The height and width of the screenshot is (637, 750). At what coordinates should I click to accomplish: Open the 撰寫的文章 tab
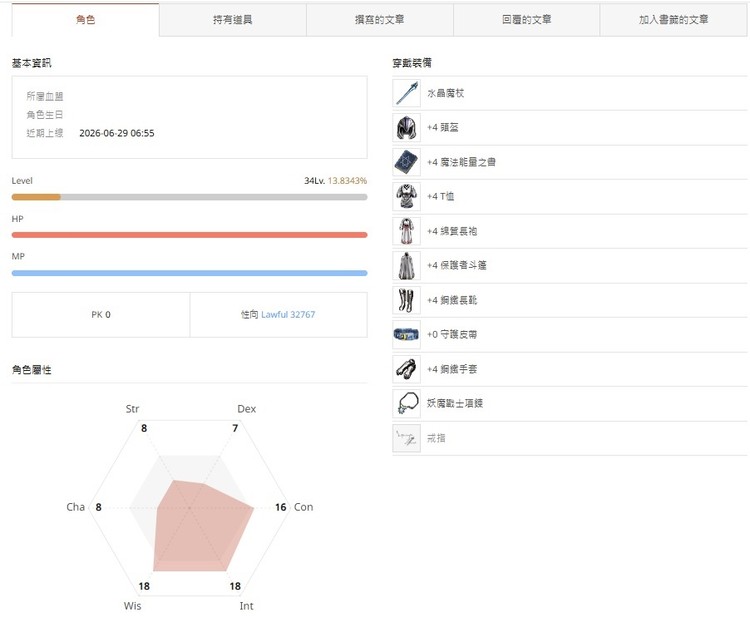tap(379, 20)
